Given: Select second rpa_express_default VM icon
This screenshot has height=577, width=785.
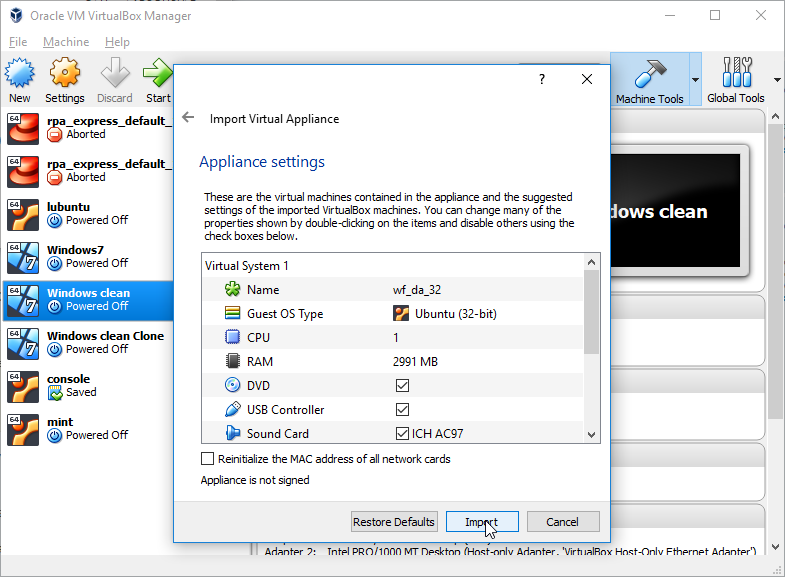Looking at the screenshot, I should coord(23,172).
